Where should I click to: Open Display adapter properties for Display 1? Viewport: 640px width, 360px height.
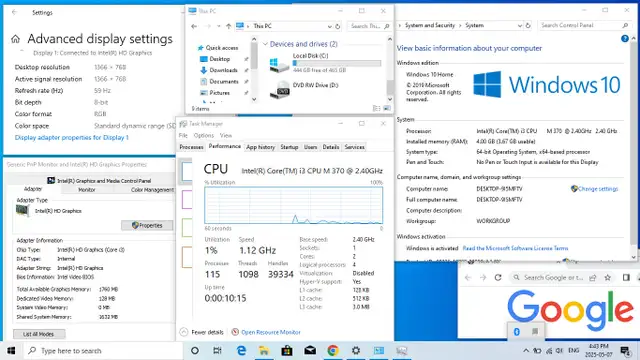point(71,138)
